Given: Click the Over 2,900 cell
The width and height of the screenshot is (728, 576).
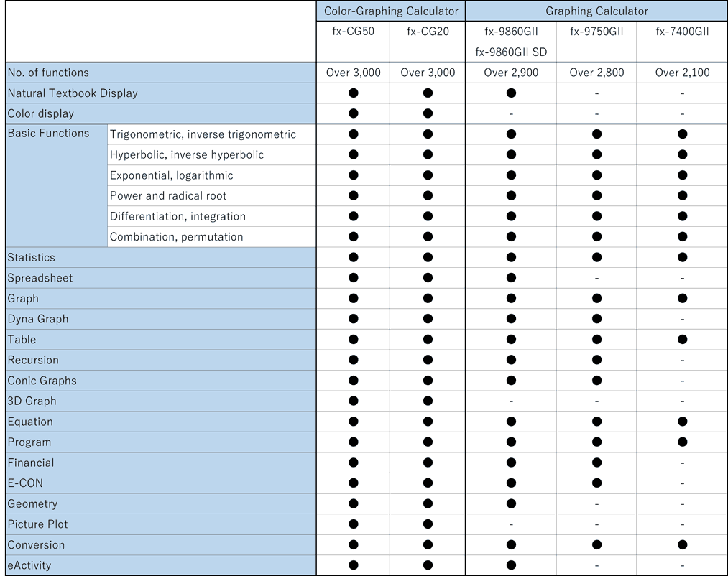Looking at the screenshot, I should (511, 73).
